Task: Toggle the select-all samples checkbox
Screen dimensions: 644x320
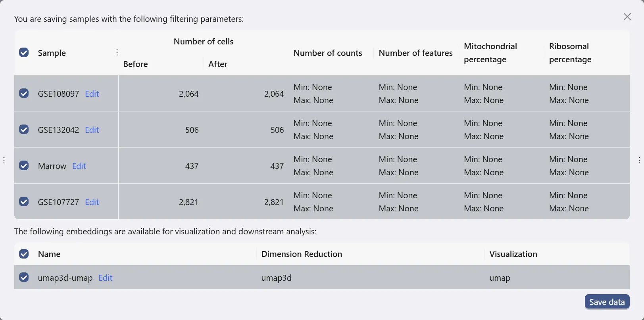Action: tap(24, 53)
